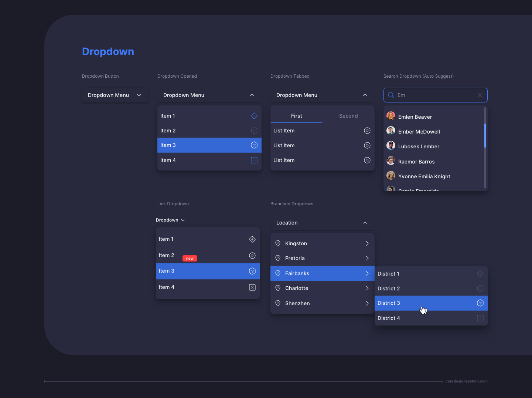Viewport: 532px width, 398px height.
Task: Switch to the First tab
Action: coord(296,116)
